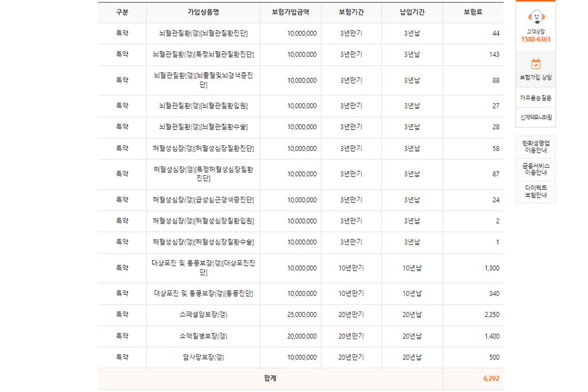588x392 pixels.
Task: Click the total premium 6,292
Action: (x=491, y=378)
